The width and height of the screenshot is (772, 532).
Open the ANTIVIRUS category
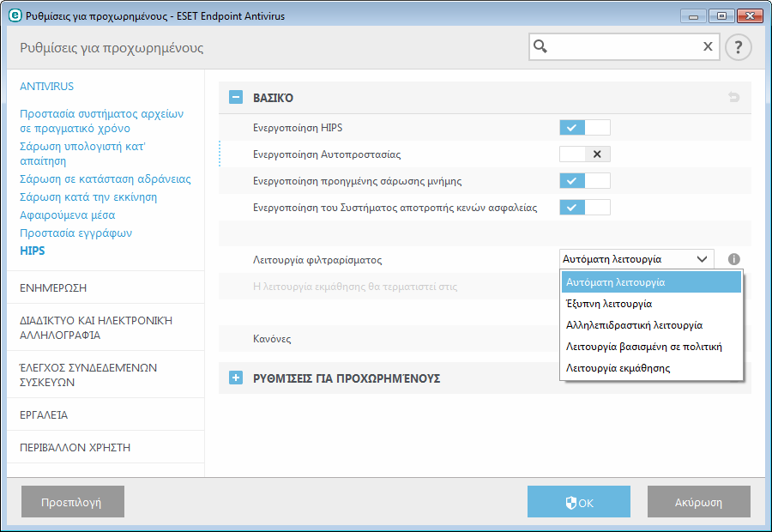pyautogui.click(x=47, y=86)
